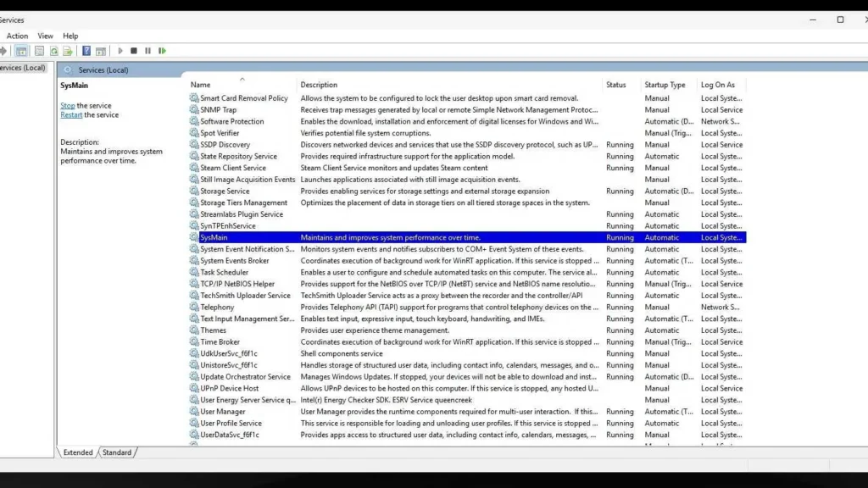Switch to the Extended tab
This screenshot has height=488, width=868.
(x=78, y=452)
